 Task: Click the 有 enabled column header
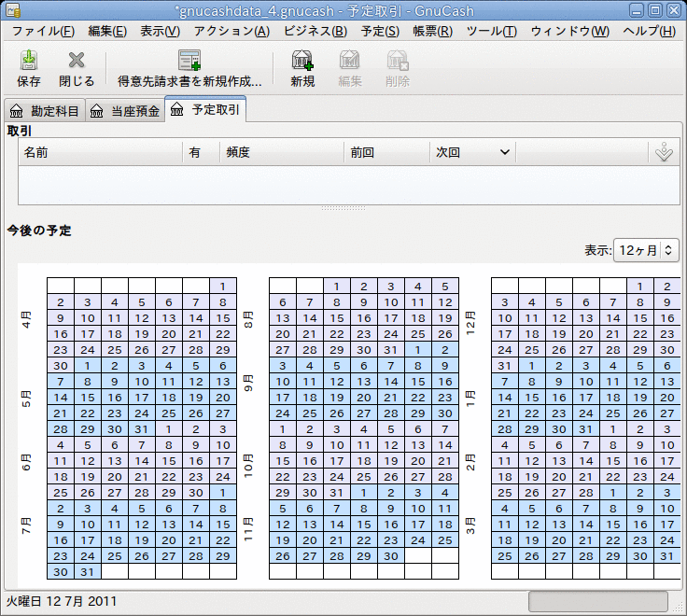tap(201, 152)
